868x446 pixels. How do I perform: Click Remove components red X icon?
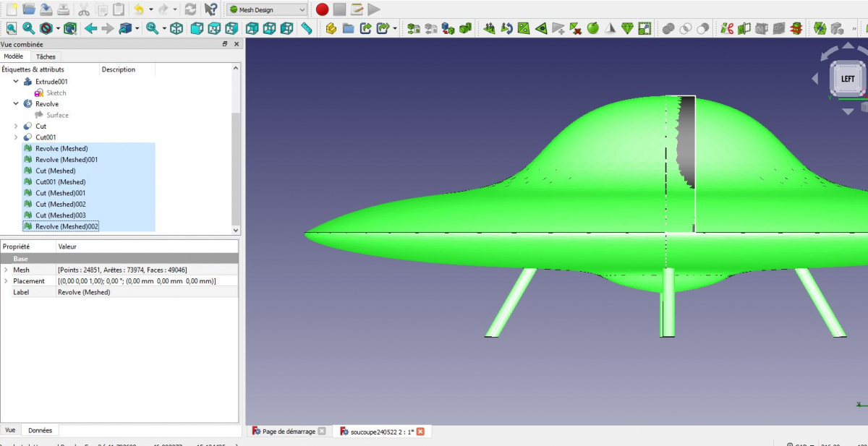576,28
